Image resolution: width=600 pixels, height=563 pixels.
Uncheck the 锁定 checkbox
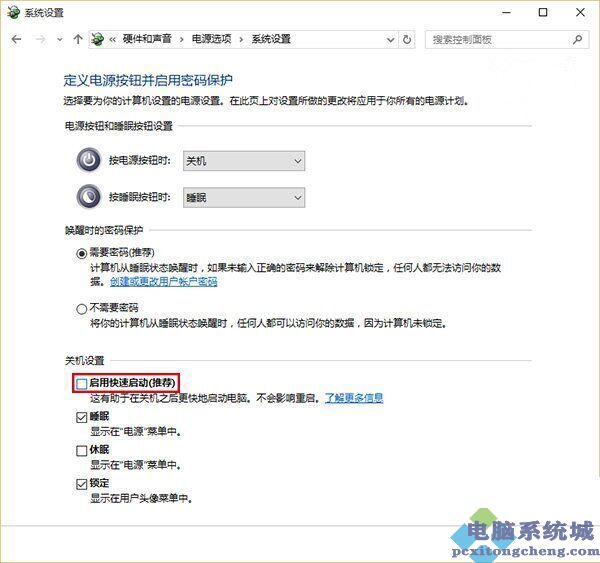pyautogui.click(x=82, y=484)
